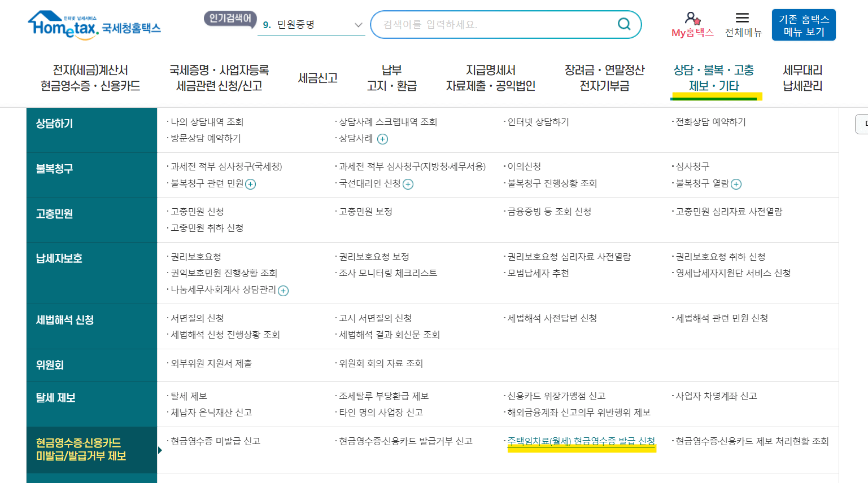
Task: Select the 세금신고 menu item
Action: click(x=318, y=79)
